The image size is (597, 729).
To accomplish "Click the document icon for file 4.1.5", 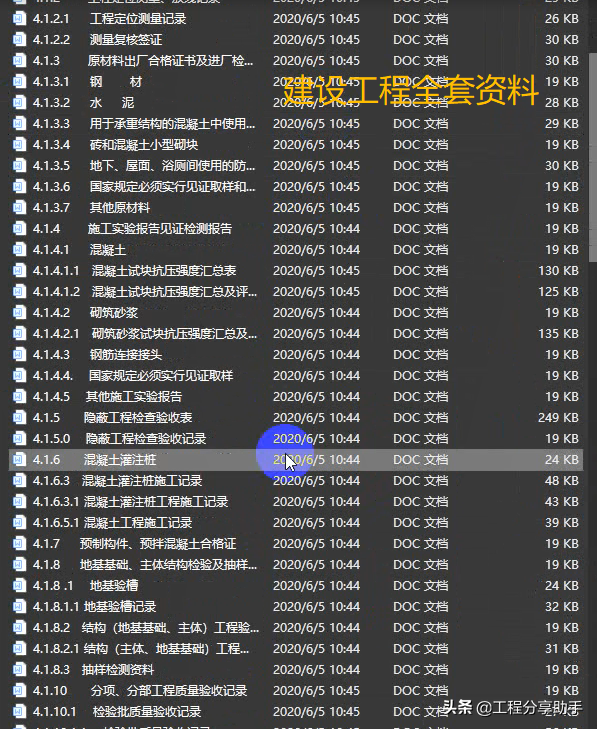I will 19,418.
